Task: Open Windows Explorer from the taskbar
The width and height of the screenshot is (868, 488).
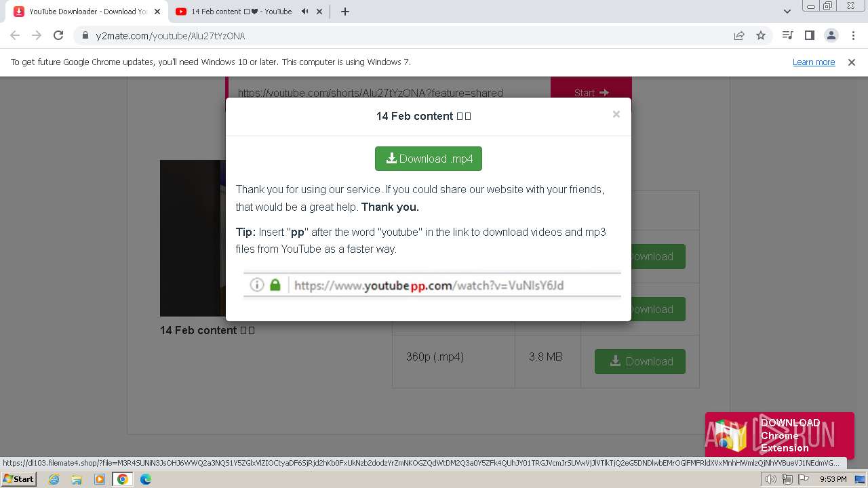Action: (77, 479)
